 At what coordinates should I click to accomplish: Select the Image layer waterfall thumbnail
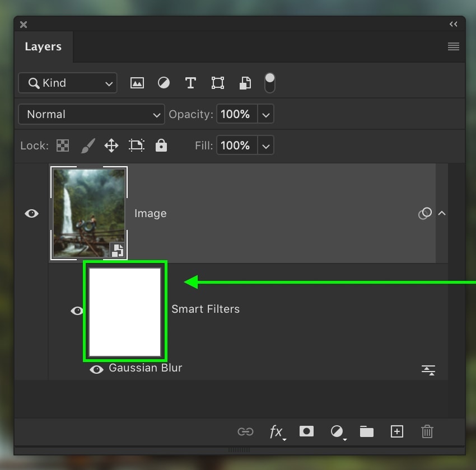point(88,213)
